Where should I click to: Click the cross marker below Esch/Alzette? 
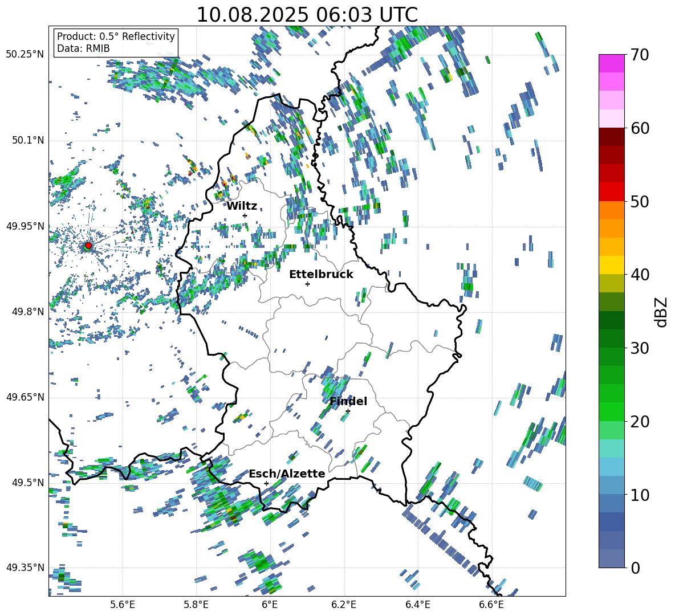266,483
